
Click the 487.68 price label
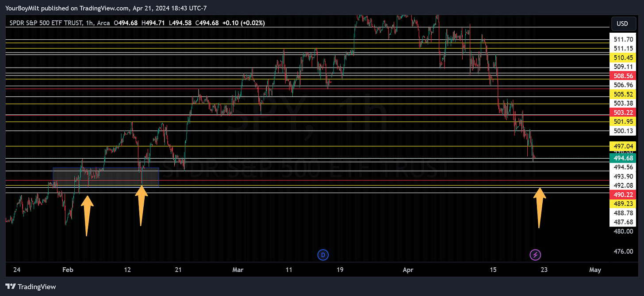pos(624,222)
